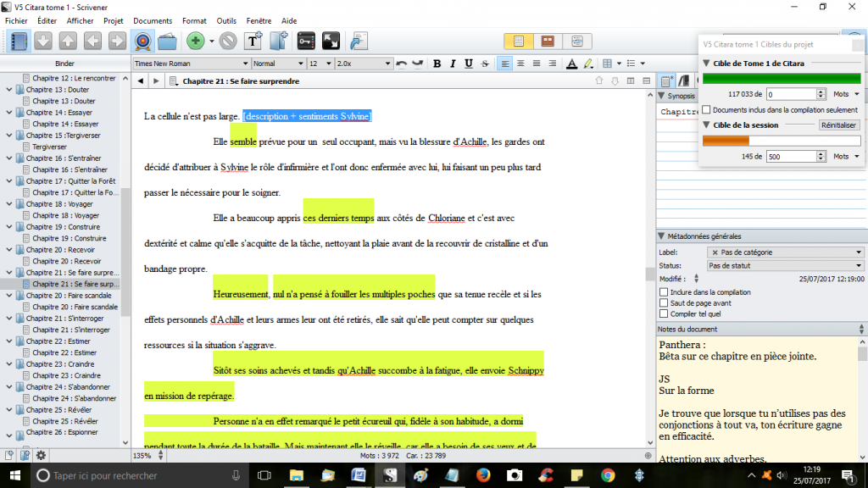This screenshot has height=488, width=868.
Task: Open the Outils menu
Action: [x=226, y=20]
